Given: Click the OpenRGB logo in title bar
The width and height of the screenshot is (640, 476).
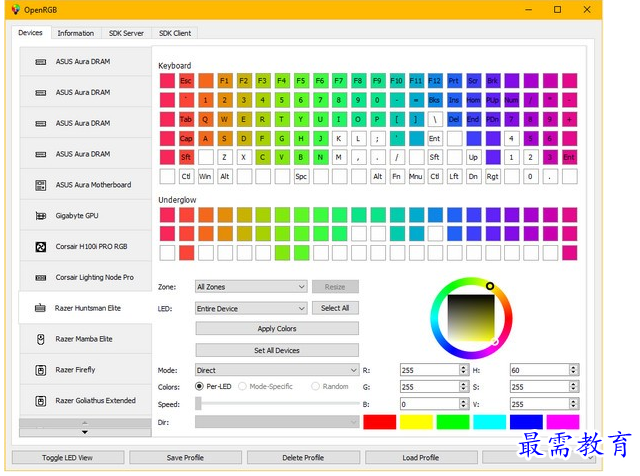Looking at the screenshot, I should point(16,9).
